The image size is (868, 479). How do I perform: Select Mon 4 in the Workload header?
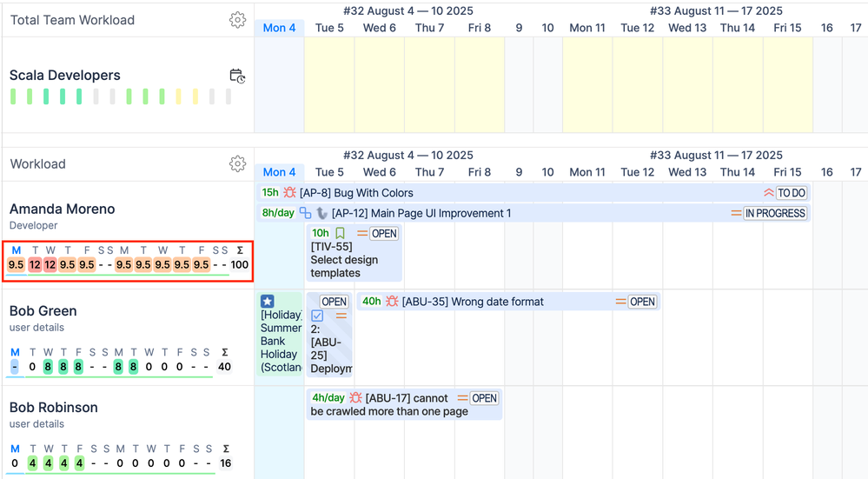pos(279,172)
